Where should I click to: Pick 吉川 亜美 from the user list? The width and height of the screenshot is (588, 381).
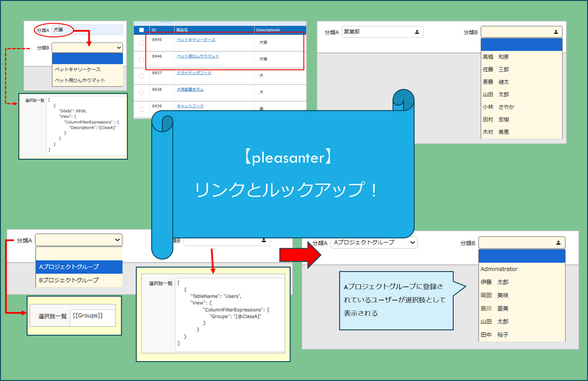[x=495, y=308]
